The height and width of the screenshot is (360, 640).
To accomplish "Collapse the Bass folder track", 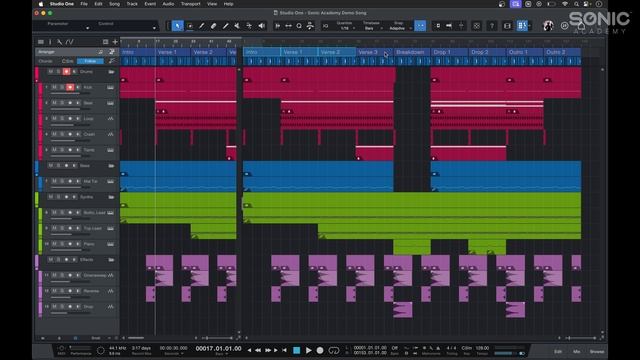I will 111,166.
